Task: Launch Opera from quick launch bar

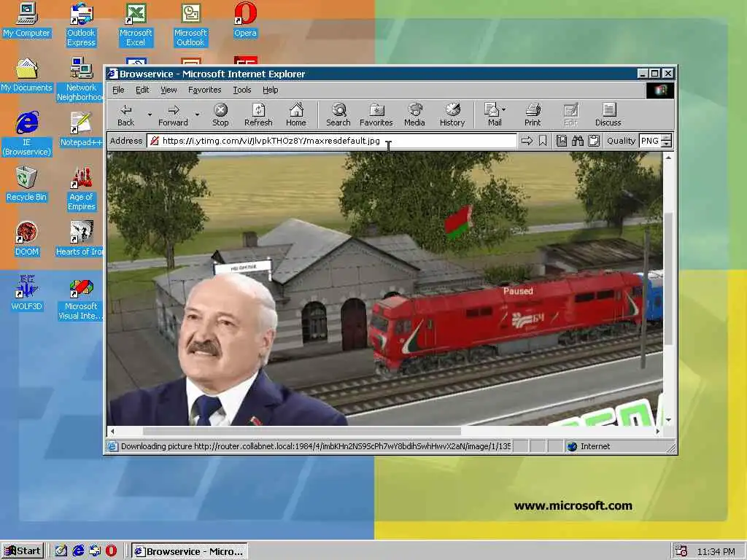Action: tap(111, 551)
